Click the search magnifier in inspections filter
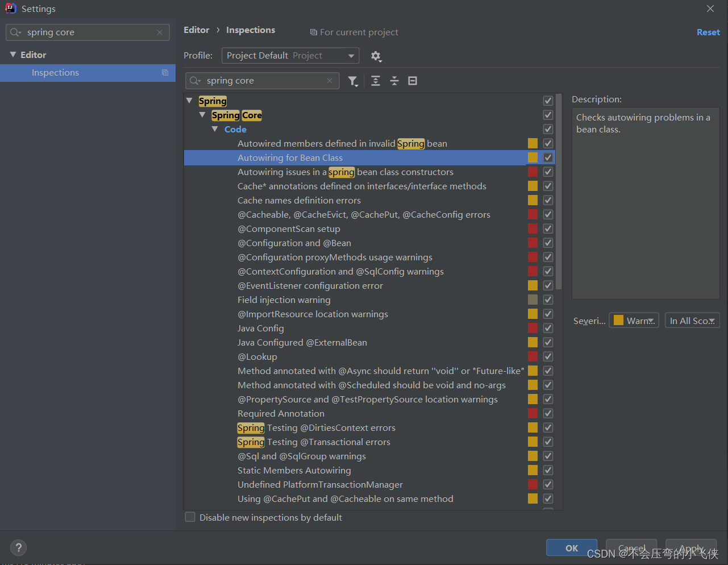This screenshot has height=565, width=728. [x=195, y=81]
